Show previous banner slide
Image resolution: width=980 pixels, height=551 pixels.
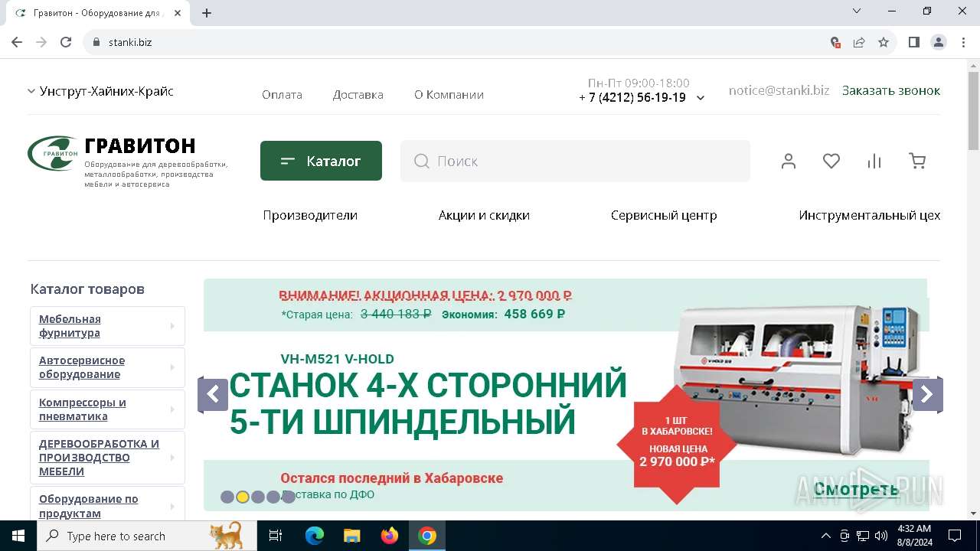(213, 395)
